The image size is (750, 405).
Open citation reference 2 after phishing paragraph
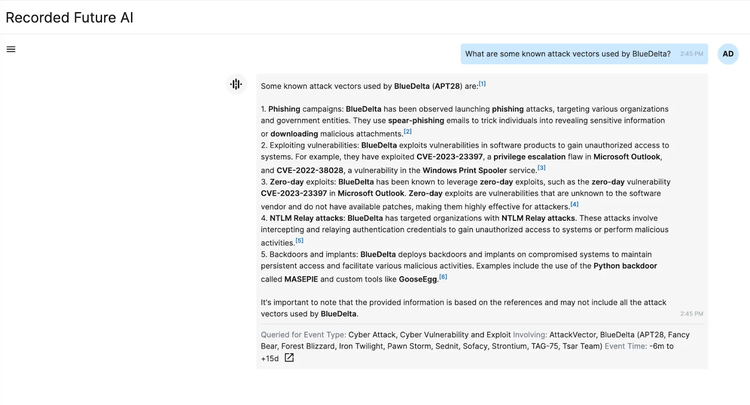pos(408,131)
